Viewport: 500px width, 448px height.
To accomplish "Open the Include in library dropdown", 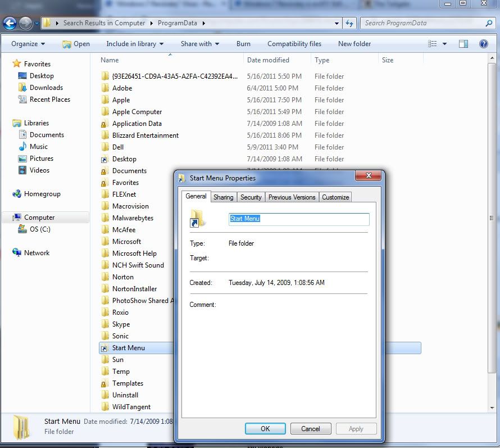I will 135,43.
